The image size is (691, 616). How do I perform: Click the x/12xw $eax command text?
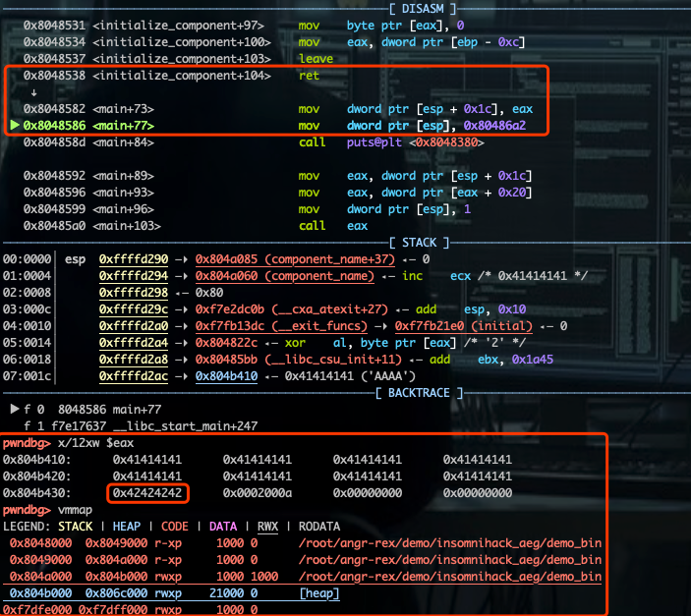[x=95, y=443]
